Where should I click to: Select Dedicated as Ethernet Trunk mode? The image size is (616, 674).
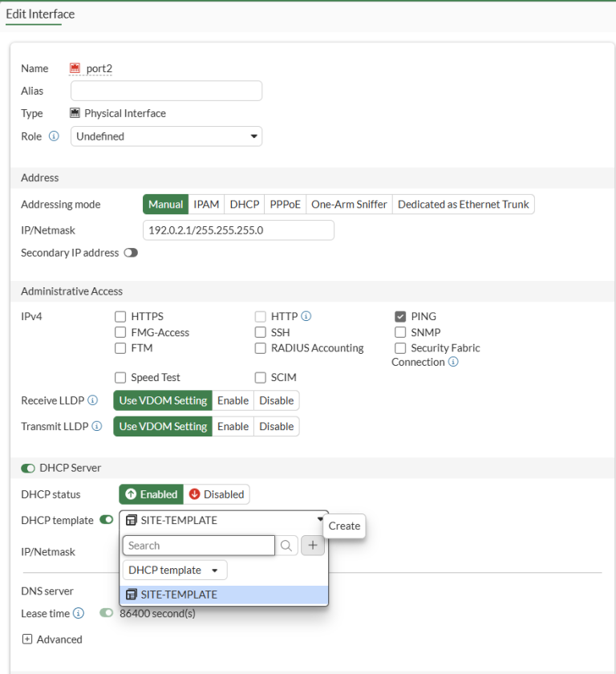(x=463, y=204)
